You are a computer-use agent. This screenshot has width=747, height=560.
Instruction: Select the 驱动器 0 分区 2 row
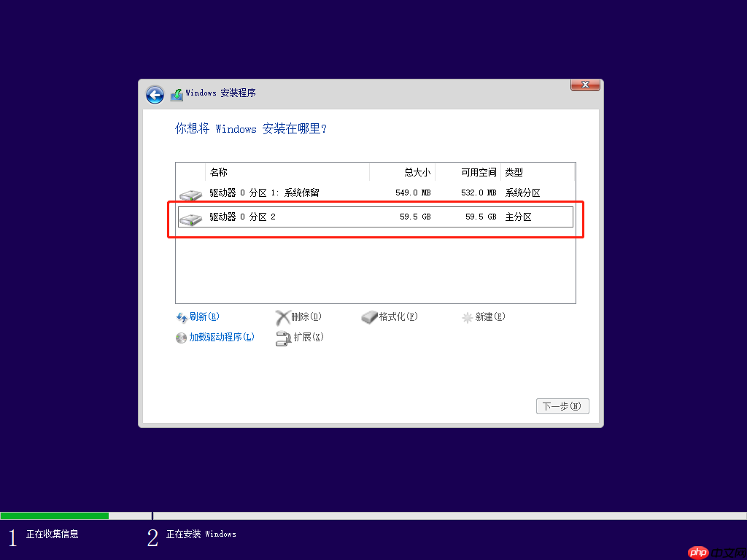coord(374,217)
